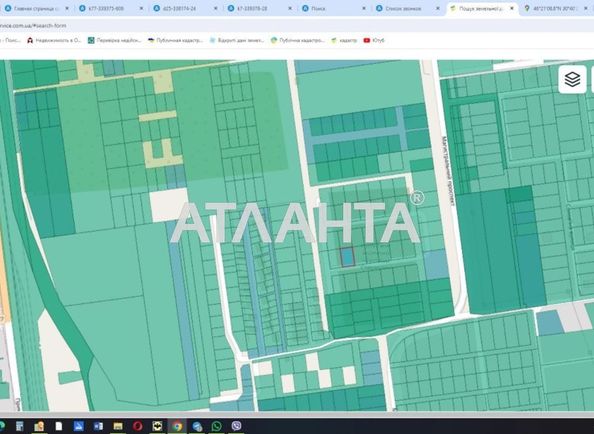This screenshot has width=594, height=434.
Task: Close the 'Список звонков' tab
Action: [438, 8]
